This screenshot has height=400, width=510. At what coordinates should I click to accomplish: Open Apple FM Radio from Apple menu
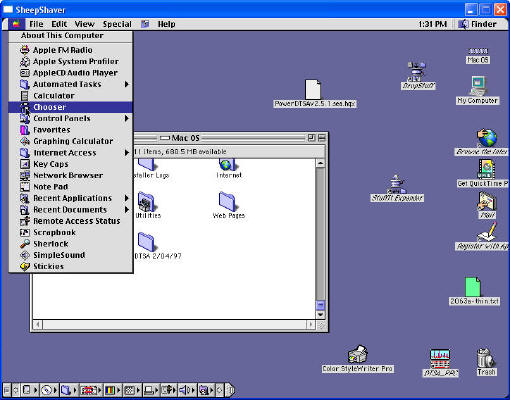click(x=71, y=50)
